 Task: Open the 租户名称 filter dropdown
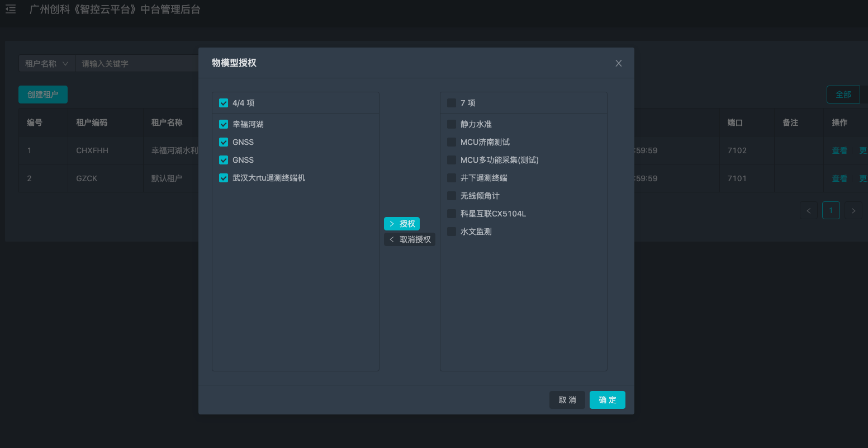tap(46, 63)
